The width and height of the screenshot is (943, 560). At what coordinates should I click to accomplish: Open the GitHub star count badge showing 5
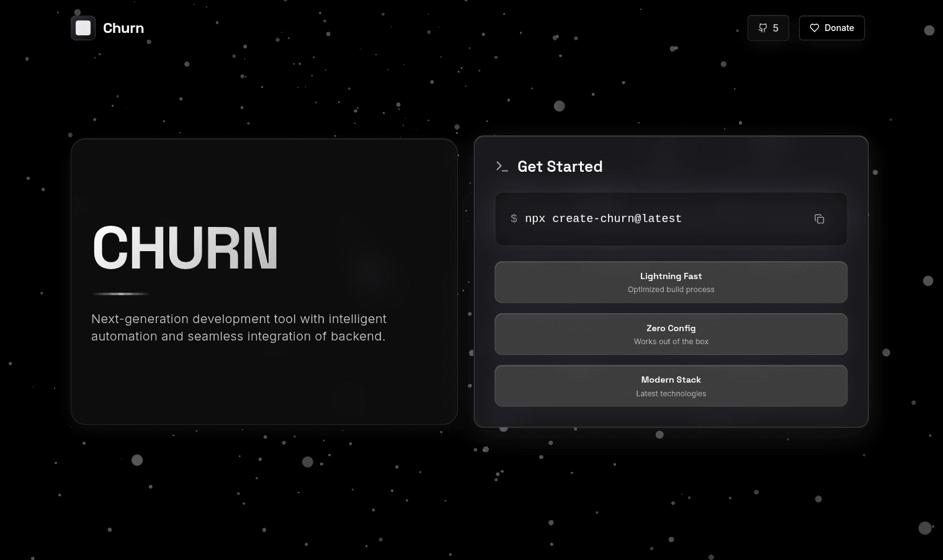pos(768,28)
